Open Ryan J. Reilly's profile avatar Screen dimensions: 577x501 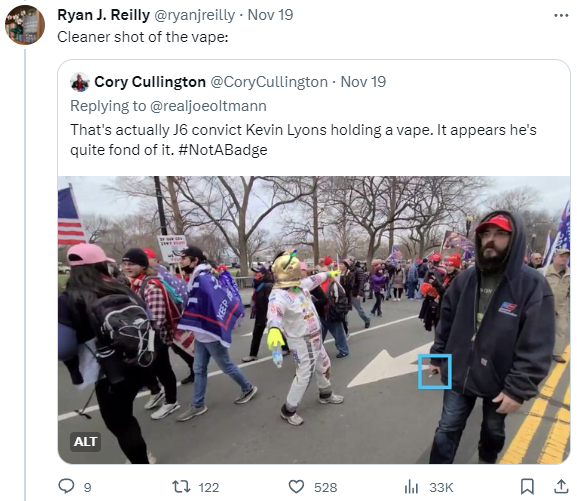coord(25,25)
